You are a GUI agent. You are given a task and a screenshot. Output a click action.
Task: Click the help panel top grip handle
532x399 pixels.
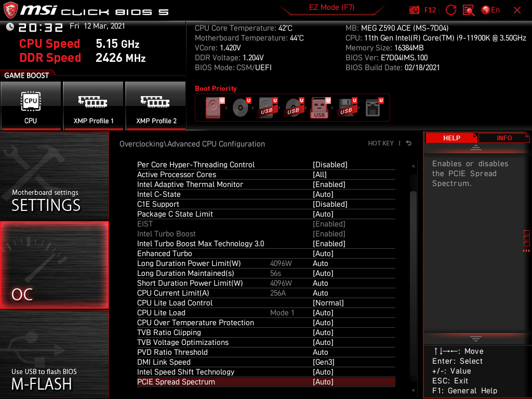[x=476, y=147]
